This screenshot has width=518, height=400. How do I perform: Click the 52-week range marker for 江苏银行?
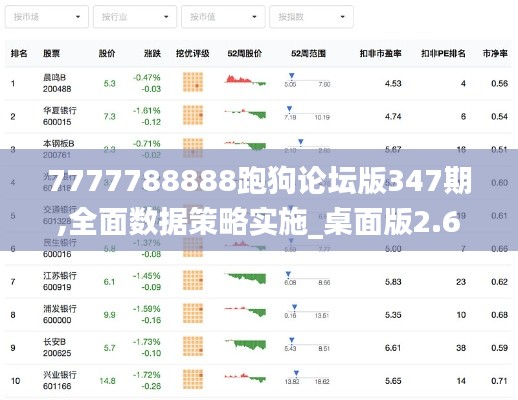tap(288, 274)
